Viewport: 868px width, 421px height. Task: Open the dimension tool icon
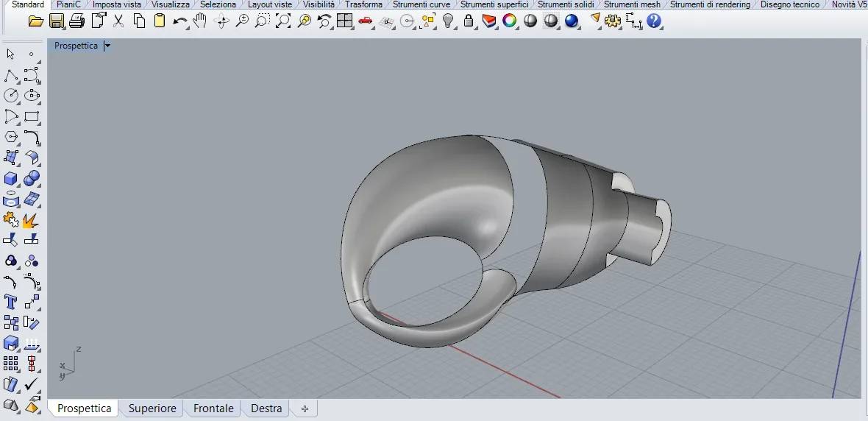coord(633,21)
